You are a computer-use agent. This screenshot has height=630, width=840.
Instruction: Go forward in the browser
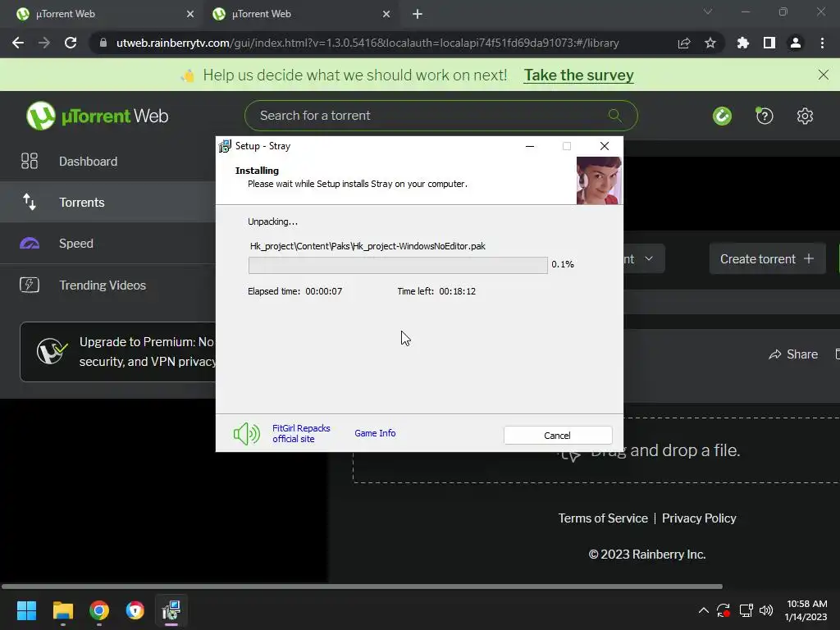[44, 43]
